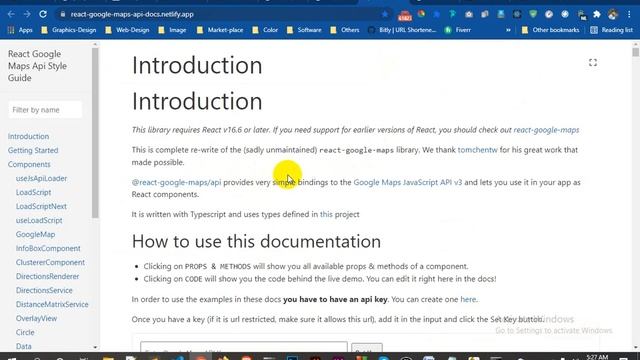640x360 pixels.
Task: Select DirectionsService in the sidebar
Action: pos(44,290)
